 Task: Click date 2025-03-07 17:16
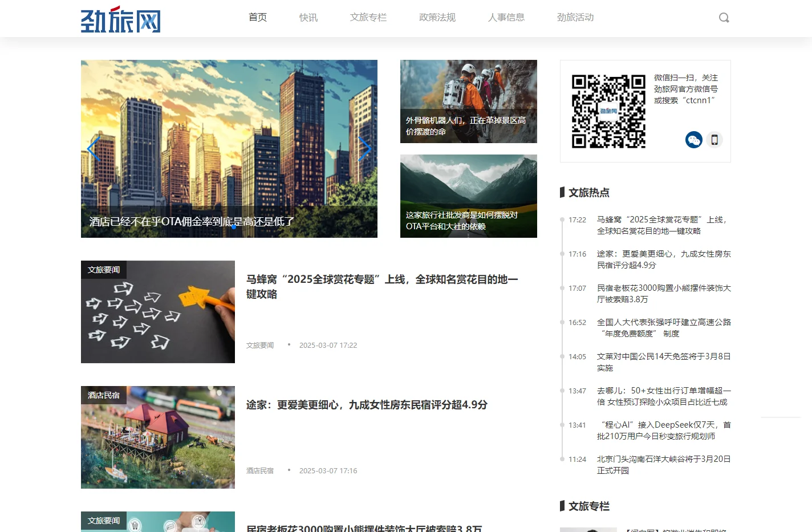pos(328,470)
